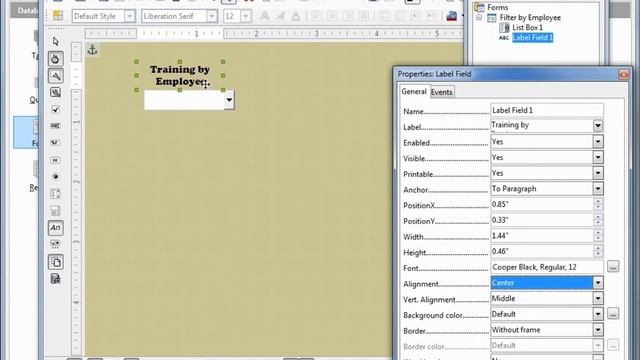Open the Visible property dropdown
640x360 pixels.
pos(598,157)
